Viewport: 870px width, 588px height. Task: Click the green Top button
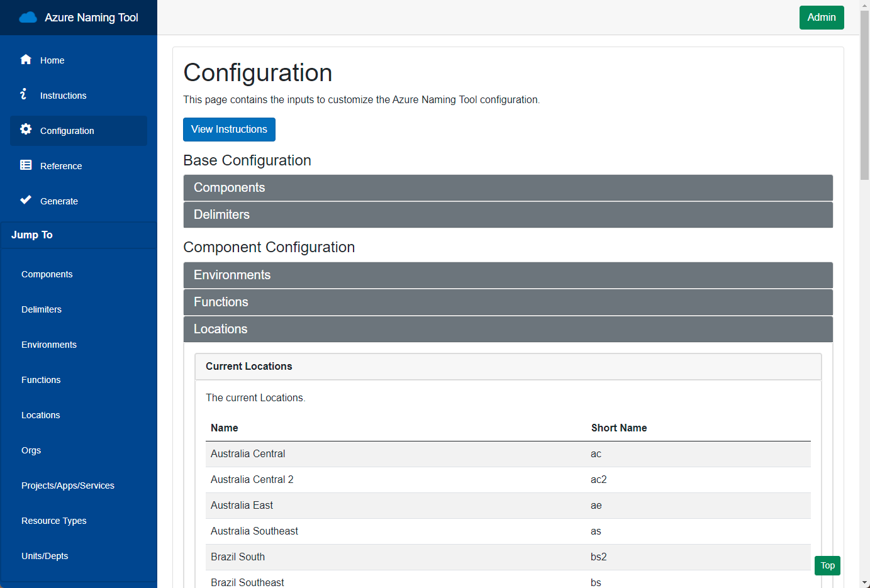[827, 565]
